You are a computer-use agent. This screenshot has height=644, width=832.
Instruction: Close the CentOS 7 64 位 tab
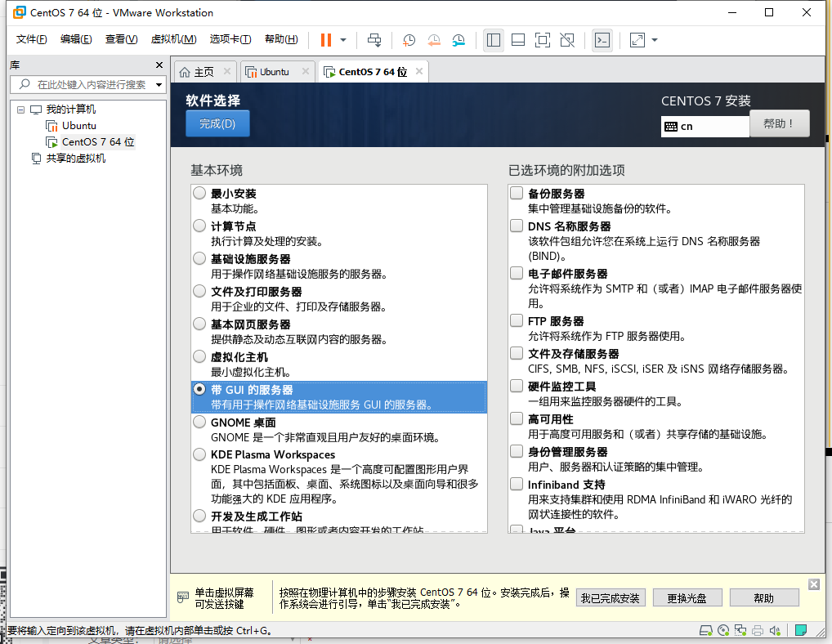(419, 71)
